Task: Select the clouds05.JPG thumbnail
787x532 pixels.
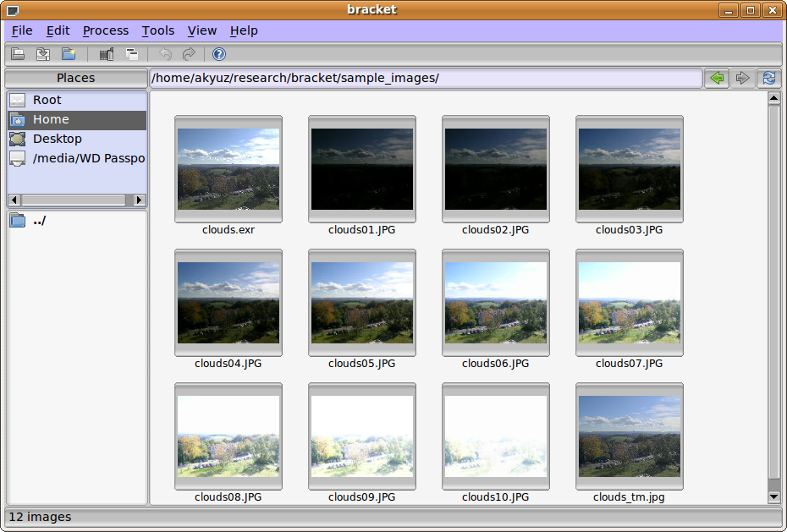Action: click(x=362, y=303)
